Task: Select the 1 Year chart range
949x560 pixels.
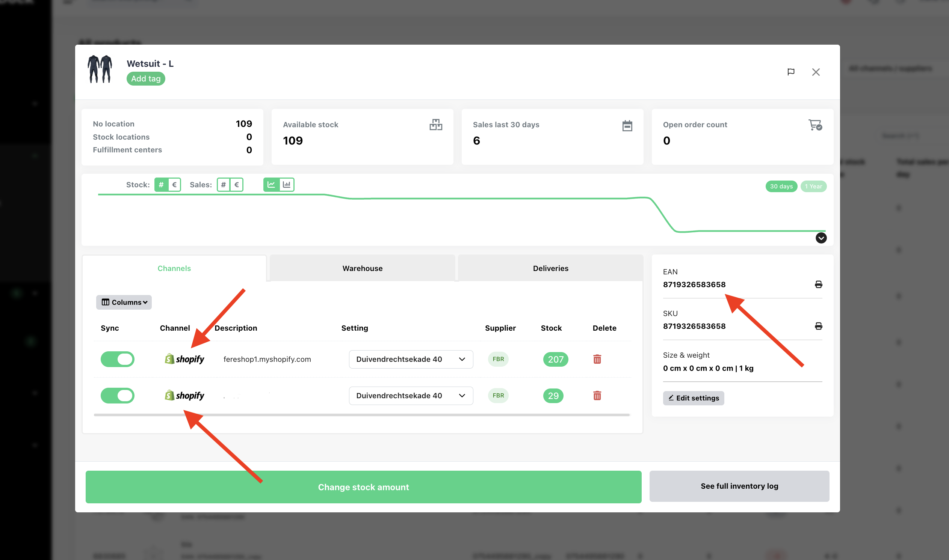Action: coord(813,187)
